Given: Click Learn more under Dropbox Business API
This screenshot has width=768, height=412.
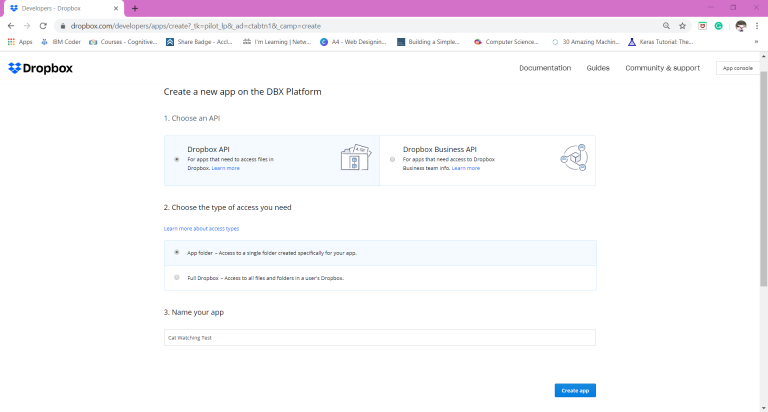Looking at the screenshot, I should 466,168.
